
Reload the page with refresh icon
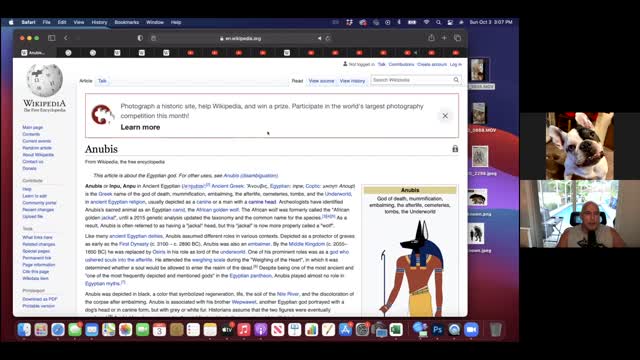click(x=328, y=38)
